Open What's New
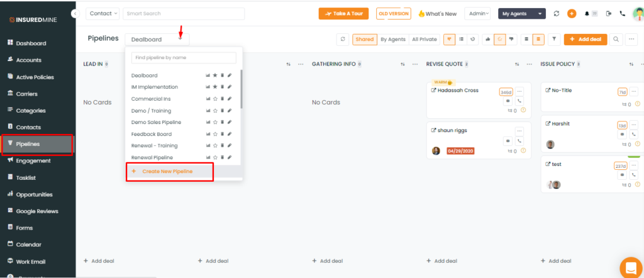The image size is (644, 278). tap(438, 14)
